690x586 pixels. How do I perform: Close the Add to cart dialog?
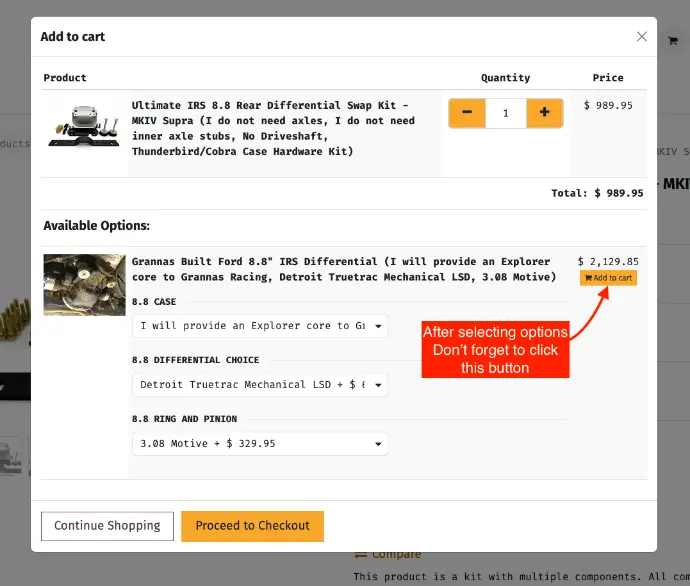pyautogui.click(x=642, y=37)
